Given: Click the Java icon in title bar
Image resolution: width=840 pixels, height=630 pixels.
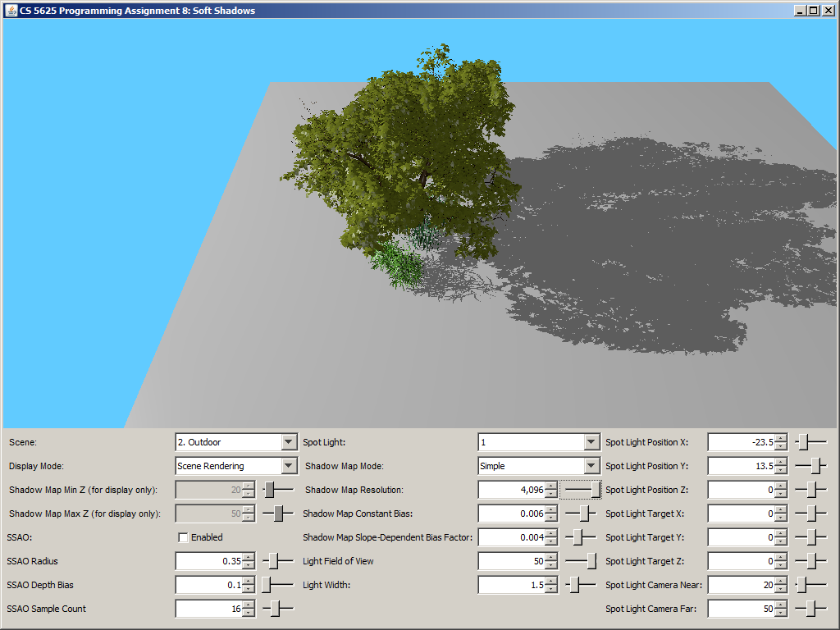Looking at the screenshot, I should click(x=11, y=10).
